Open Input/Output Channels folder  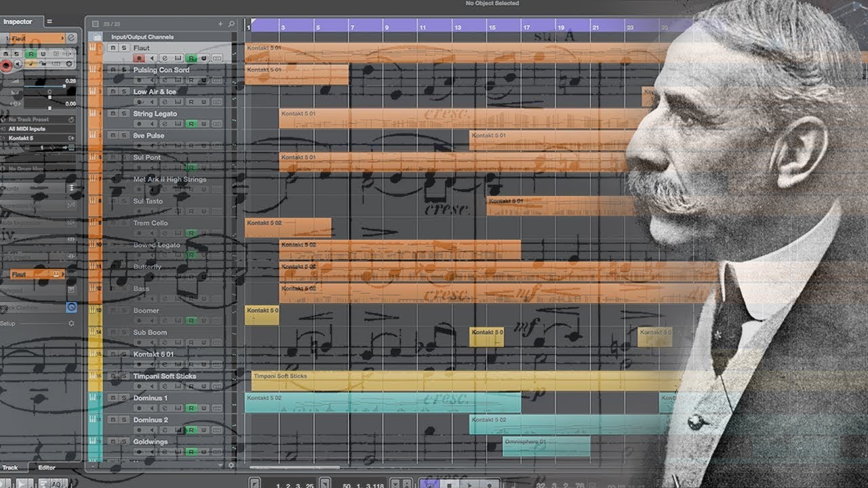(97, 37)
